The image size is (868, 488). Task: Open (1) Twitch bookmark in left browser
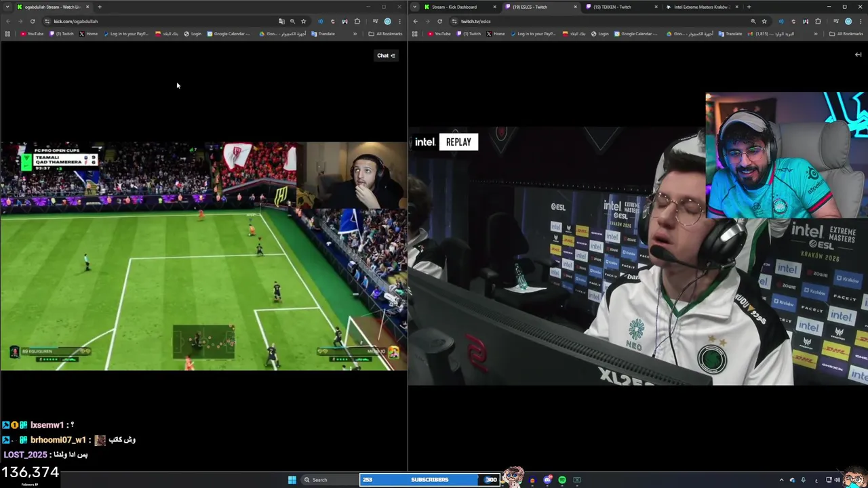pyautogui.click(x=62, y=34)
